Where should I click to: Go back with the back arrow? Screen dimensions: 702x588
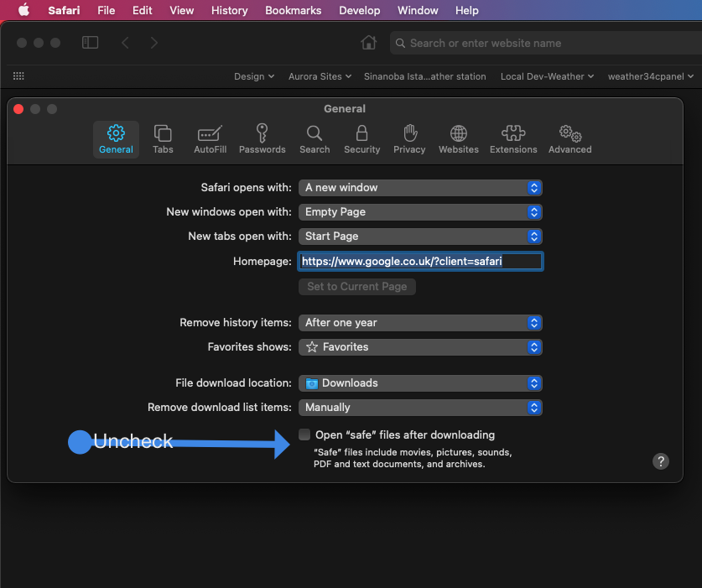pyautogui.click(x=125, y=43)
